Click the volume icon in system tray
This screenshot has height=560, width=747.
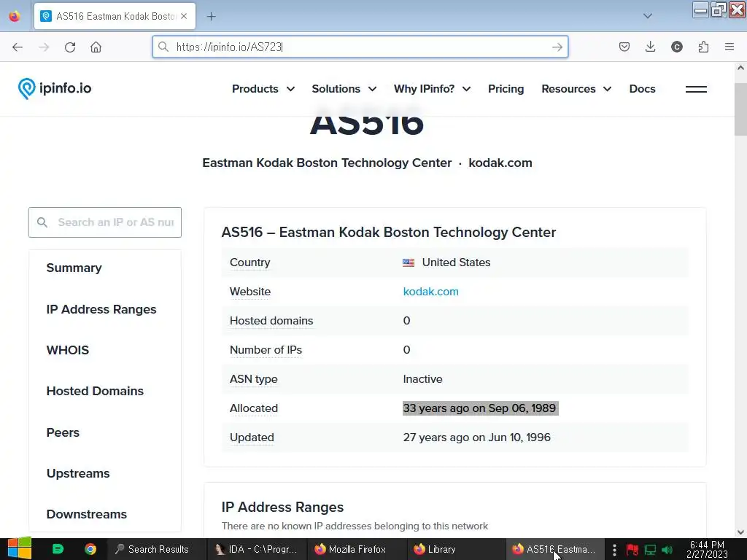tap(667, 550)
